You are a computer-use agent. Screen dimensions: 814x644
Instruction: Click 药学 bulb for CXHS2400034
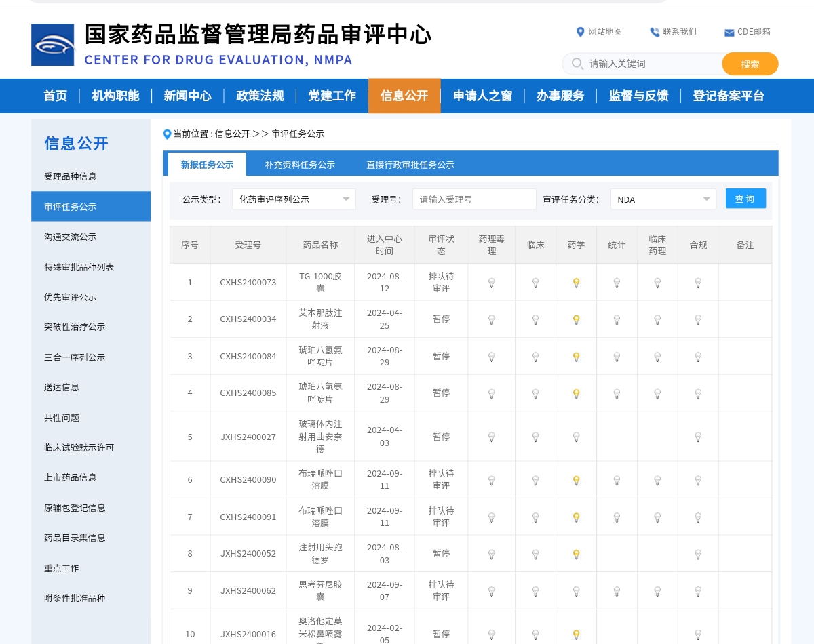tap(576, 319)
